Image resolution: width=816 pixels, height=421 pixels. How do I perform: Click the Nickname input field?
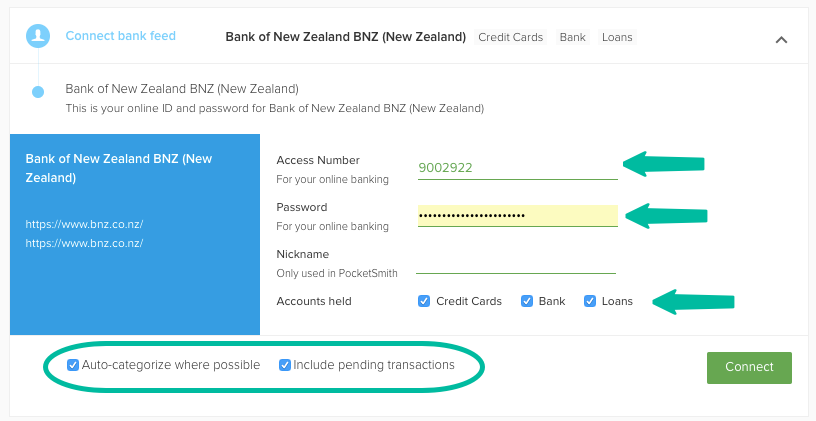coord(516,263)
